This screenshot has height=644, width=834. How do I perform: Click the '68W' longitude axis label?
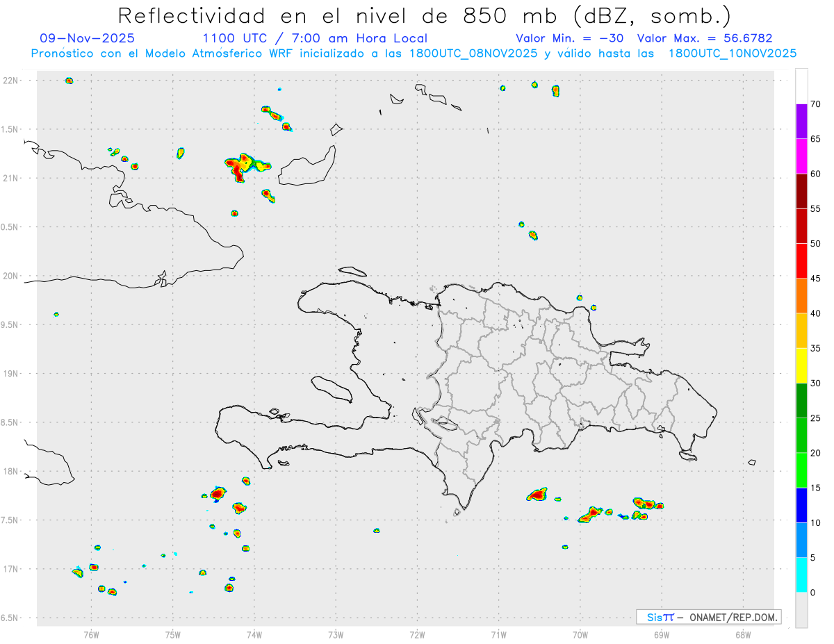pos(743,634)
